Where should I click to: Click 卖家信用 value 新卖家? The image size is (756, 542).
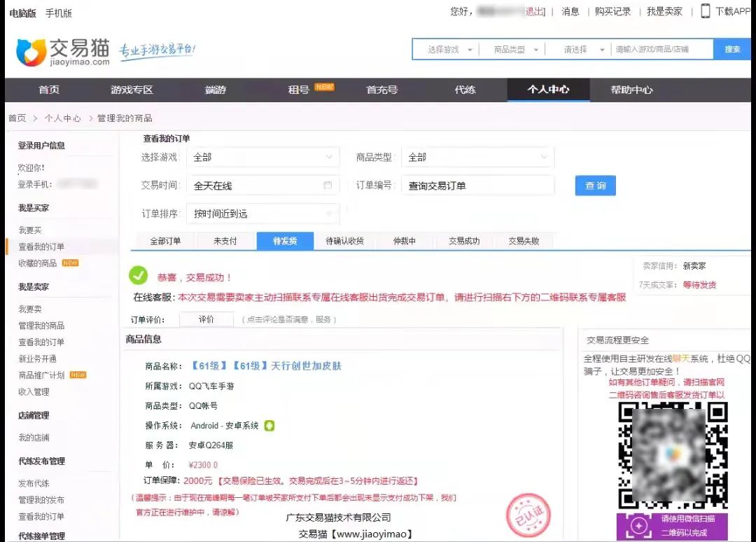[694, 266]
